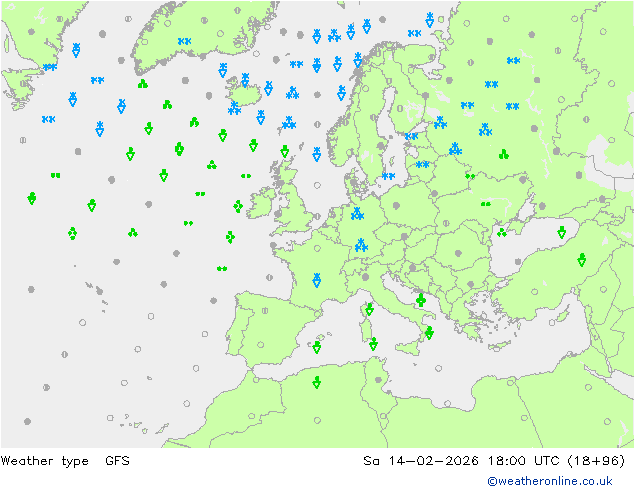Select the rain shower symbol near the Balearic Islands

317,347
